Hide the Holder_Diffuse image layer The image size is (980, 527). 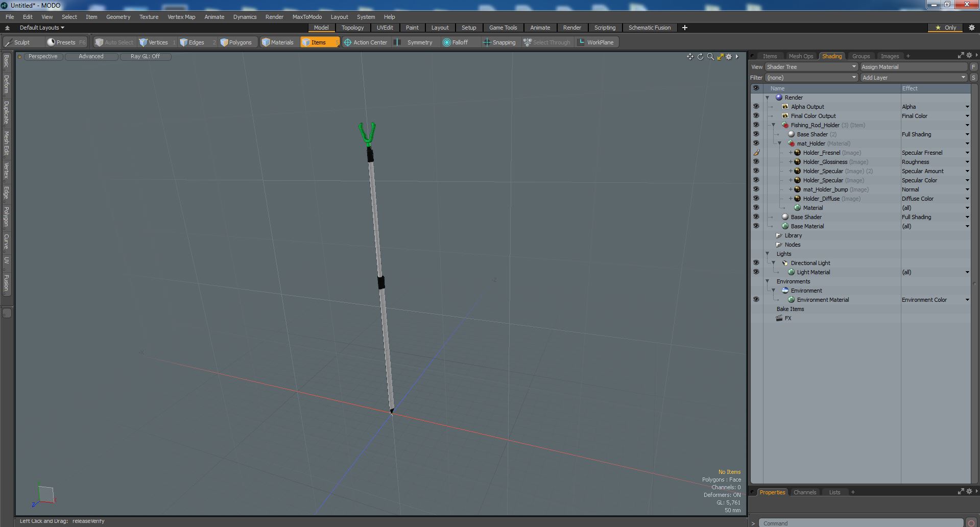756,199
